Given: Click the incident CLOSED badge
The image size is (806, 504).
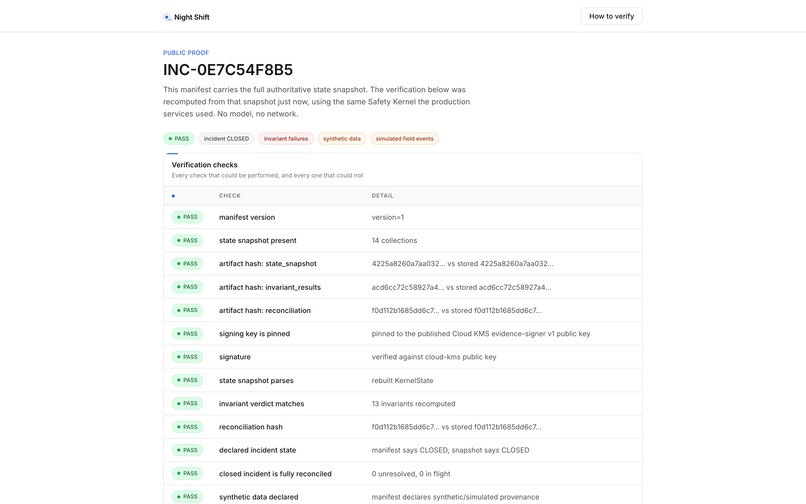Looking at the screenshot, I should point(226,138).
